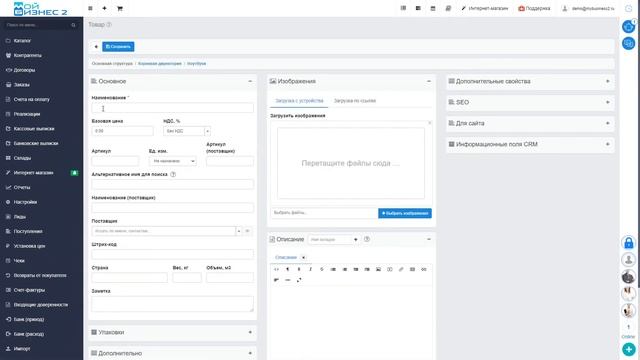Click the help icon in Описание header
The image size is (640, 360).
(367, 239)
